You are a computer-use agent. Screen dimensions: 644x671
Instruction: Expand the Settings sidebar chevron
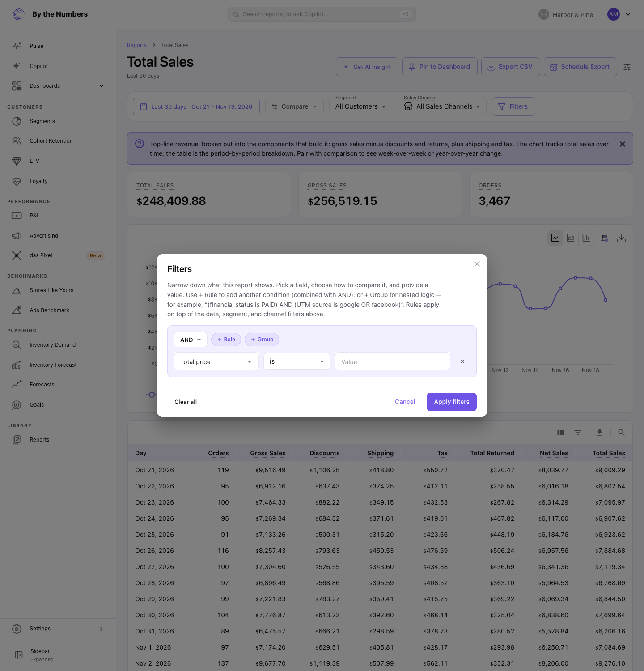point(102,629)
